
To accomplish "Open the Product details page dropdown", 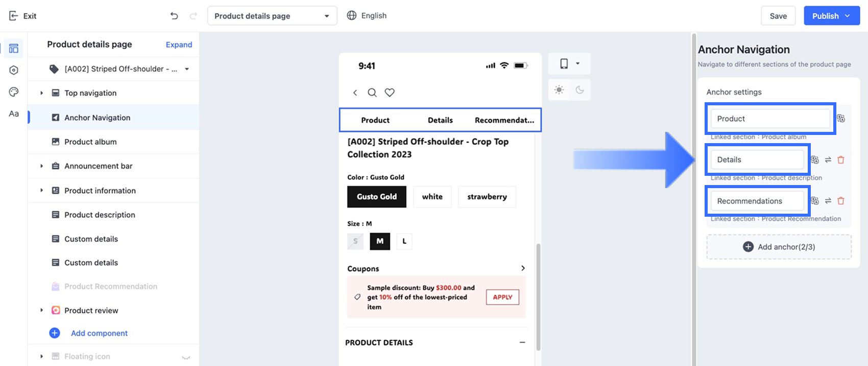I will click(x=272, y=16).
